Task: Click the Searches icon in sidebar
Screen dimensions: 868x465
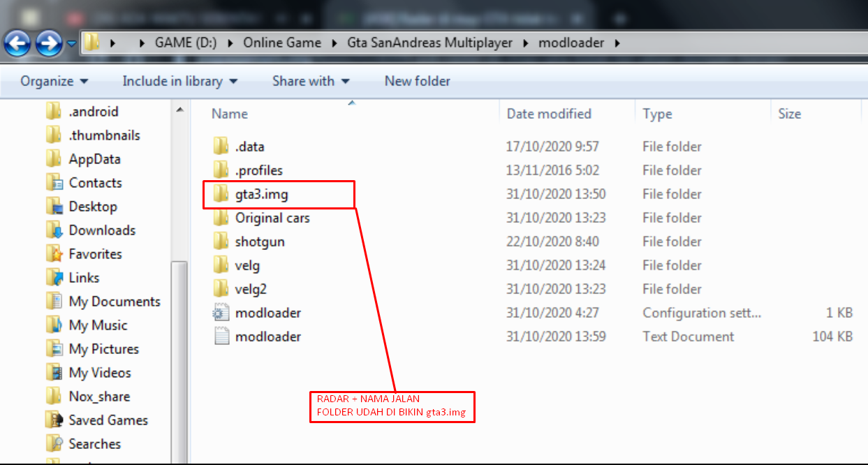Action: point(54,444)
